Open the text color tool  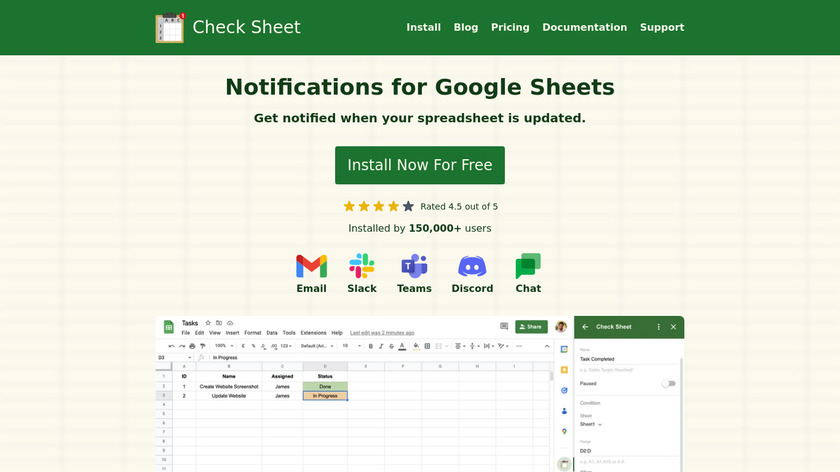[402, 346]
